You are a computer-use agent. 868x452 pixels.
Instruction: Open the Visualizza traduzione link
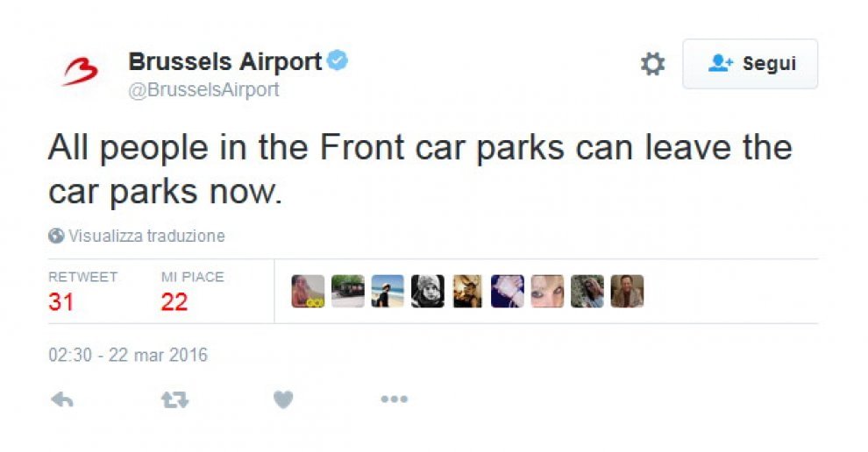tap(146, 236)
